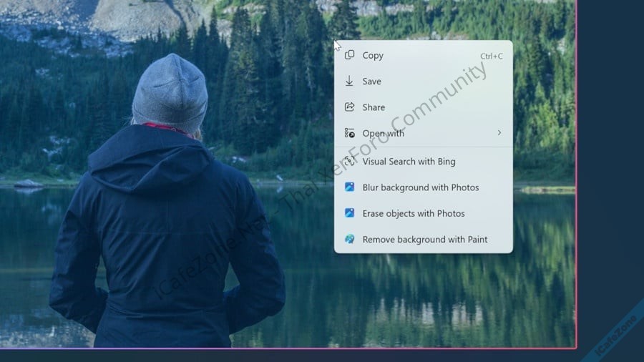Click the Ctrl+C shortcut label

tap(491, 56)
